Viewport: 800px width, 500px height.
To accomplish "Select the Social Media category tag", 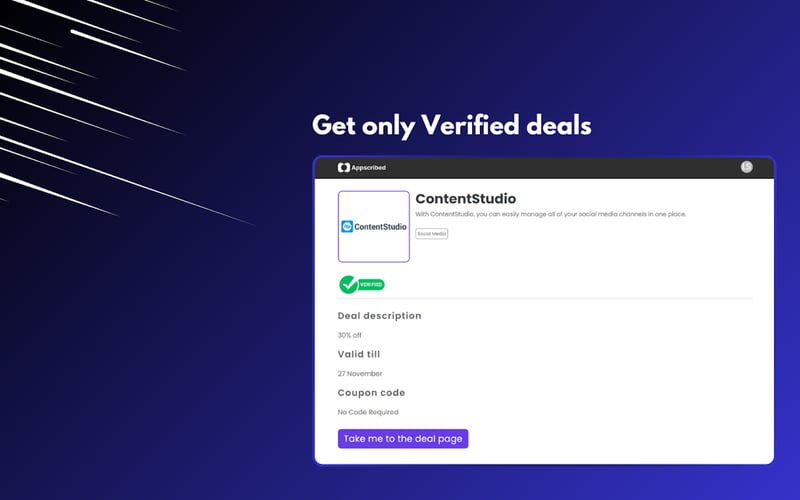I will click(432, 234).
